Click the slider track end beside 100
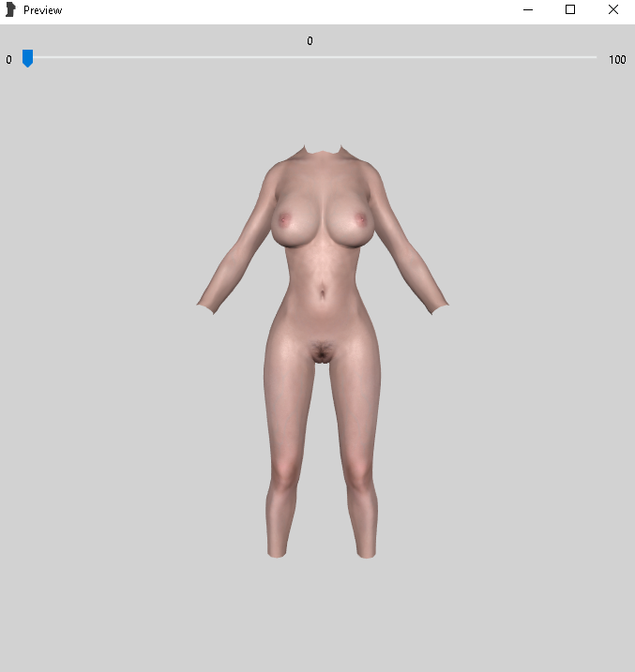The height and width of the screenshot is (672, 635). click(x=594, y=57)
